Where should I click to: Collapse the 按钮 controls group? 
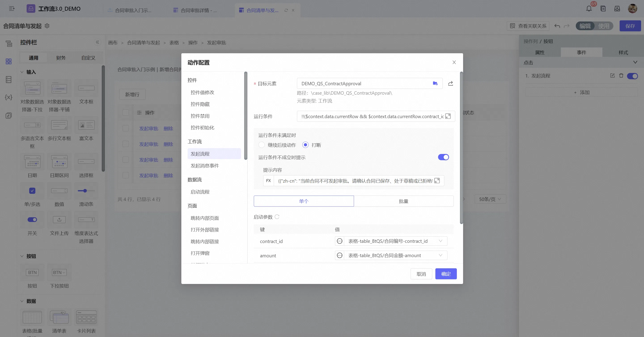[22, 256]
